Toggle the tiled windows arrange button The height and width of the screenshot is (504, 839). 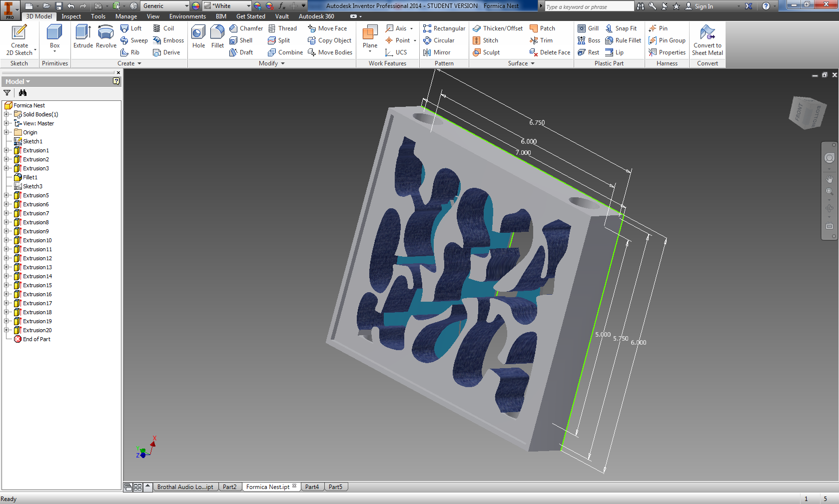pos(138,487)
